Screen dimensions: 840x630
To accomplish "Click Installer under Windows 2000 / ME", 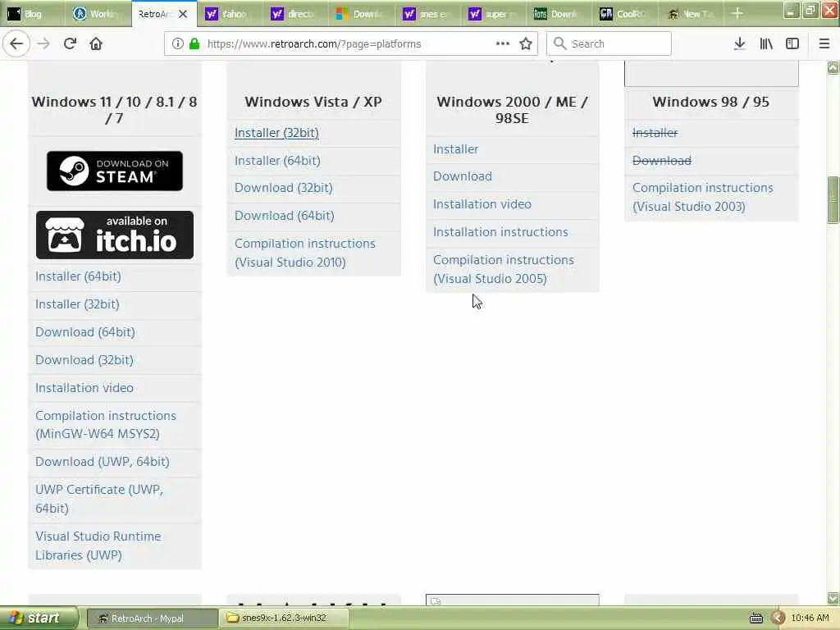I will pyautogui.click(x=455, y=149).
